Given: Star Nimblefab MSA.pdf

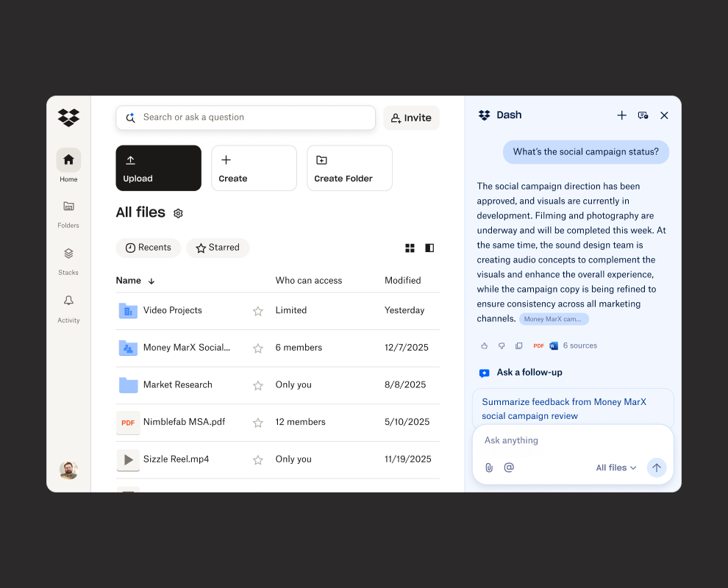Looking at the screenshot, I should (x=258, y=423).
